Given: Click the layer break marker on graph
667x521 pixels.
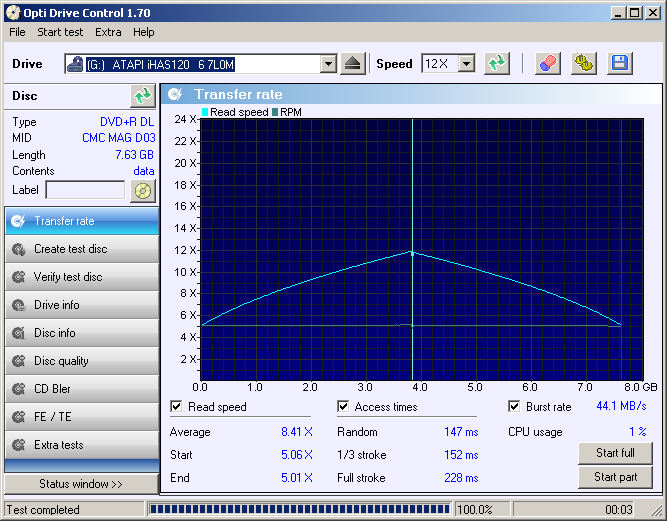Looking at the screenshot, I should coord(412,250).
